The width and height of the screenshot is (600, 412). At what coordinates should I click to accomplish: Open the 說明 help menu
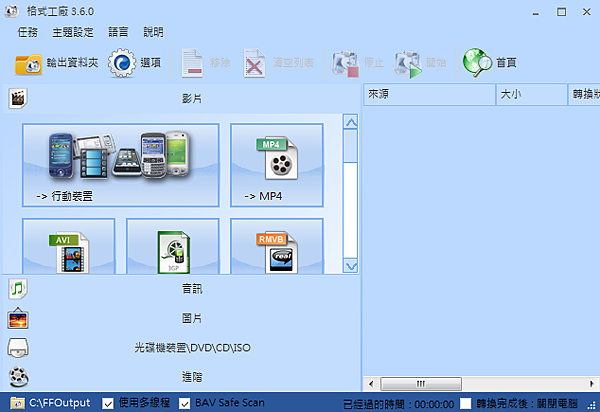[153, 32]
